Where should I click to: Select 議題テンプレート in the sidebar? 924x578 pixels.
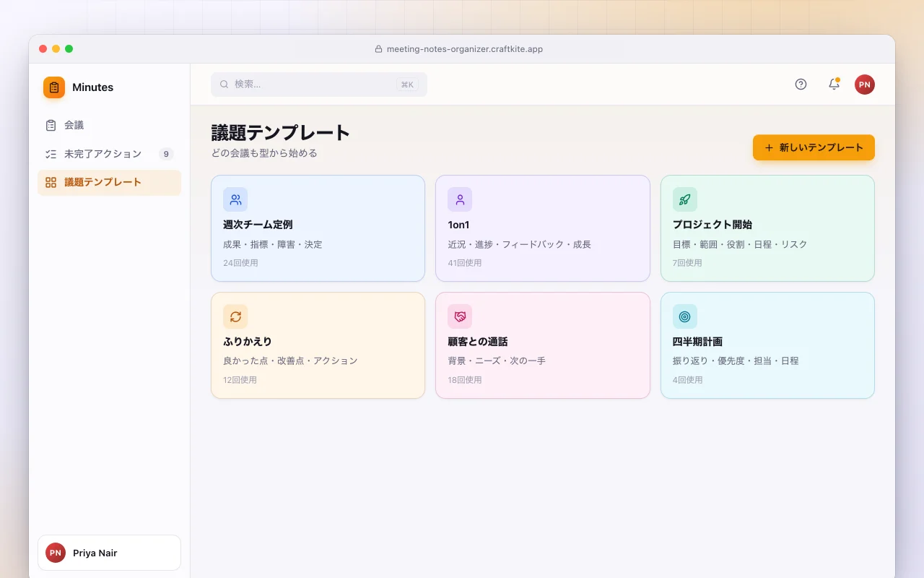click(109, 182)
